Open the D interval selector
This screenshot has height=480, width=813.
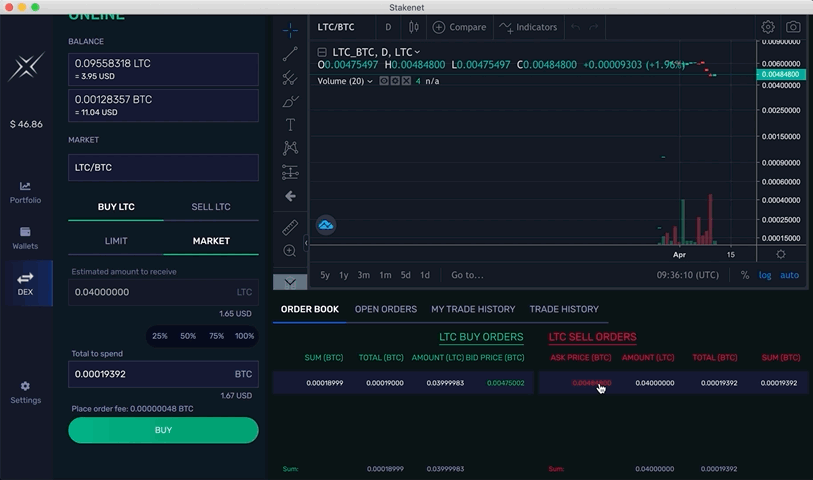pyautogui.click(x=388, y=27)
